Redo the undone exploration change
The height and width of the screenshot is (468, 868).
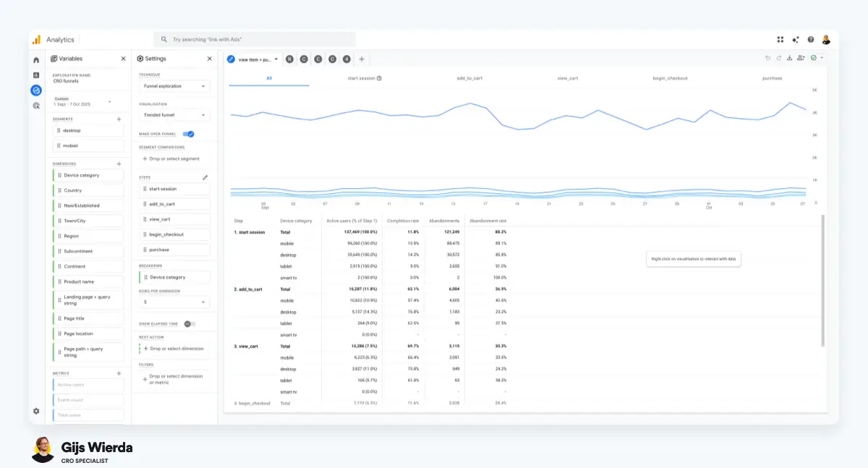pyautogui.click(x=779, y=57)
